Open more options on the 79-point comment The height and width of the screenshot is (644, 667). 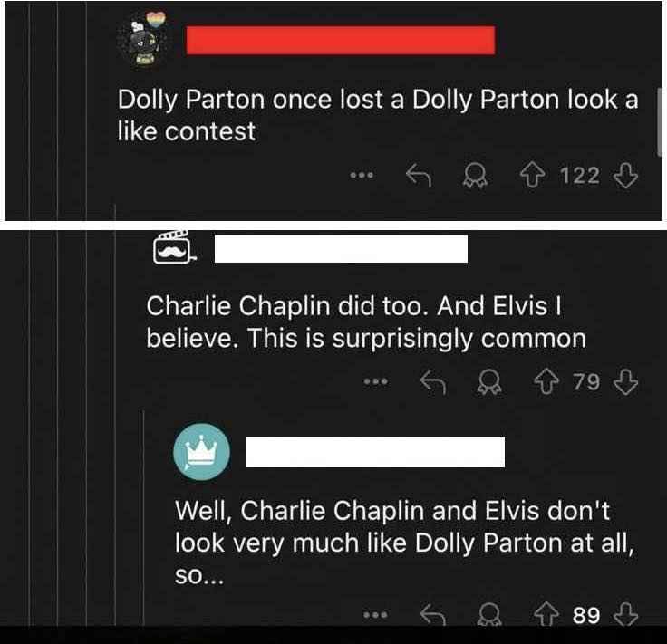[376, 381]
